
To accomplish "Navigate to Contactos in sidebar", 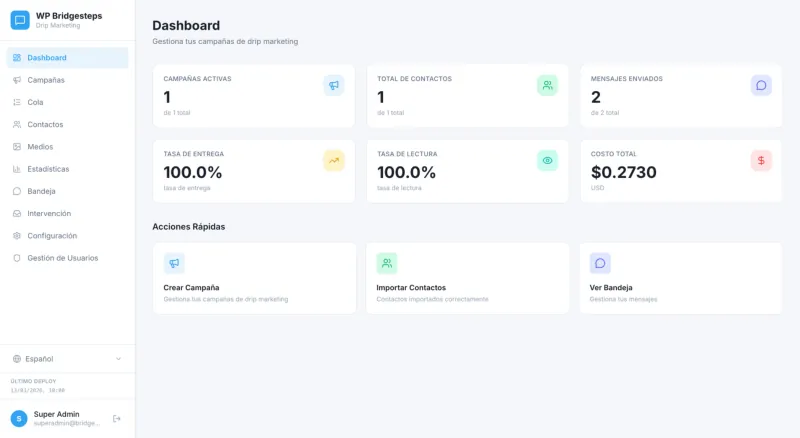I will click(x=67, y=125).
